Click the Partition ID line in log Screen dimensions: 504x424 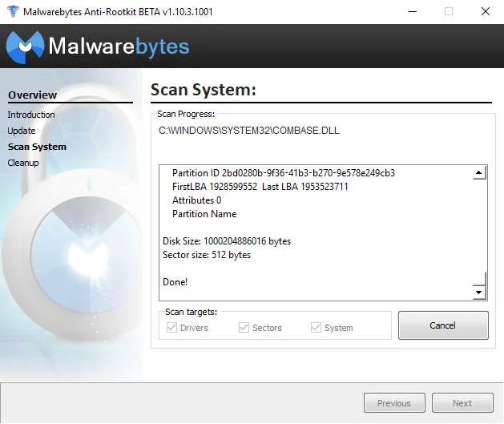tap(284, 173)
